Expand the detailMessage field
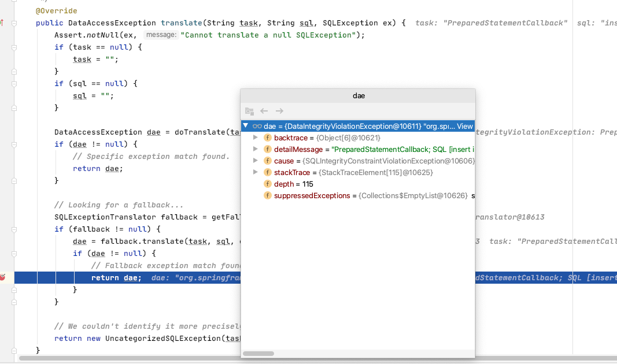The width and height of the screenshot is (617, 364). point(256,149)
